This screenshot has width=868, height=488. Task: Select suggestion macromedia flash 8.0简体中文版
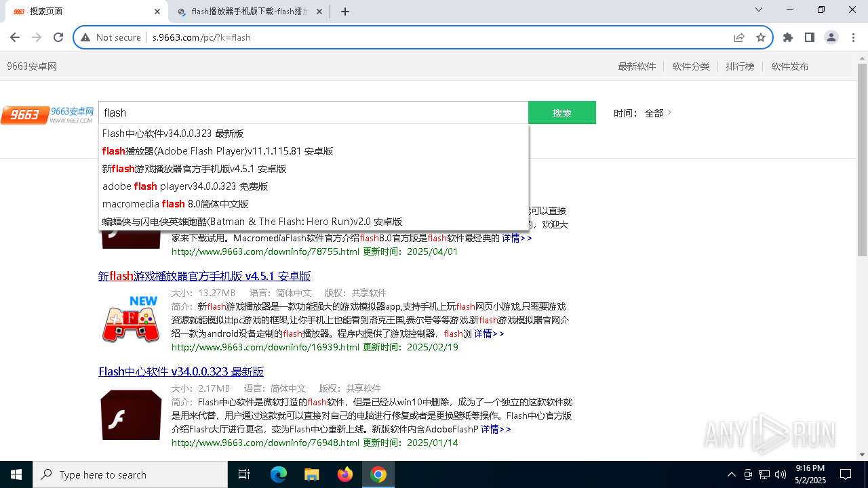pyautogui.click(x=313, y=204)
